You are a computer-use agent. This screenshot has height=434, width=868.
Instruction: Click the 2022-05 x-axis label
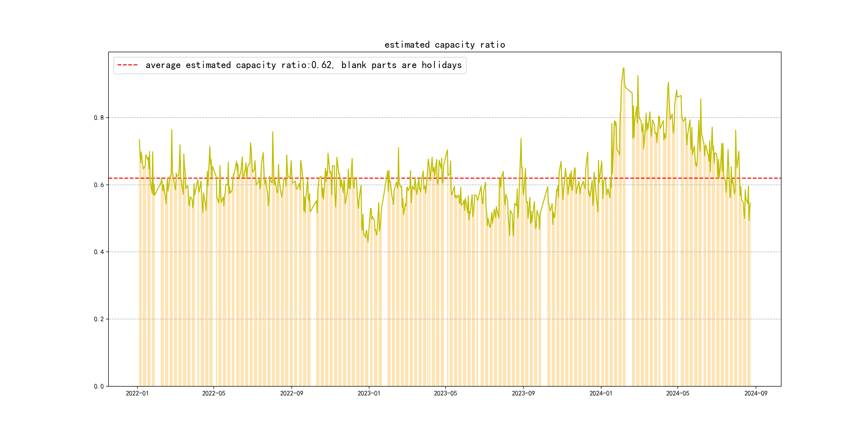[214, 393]
